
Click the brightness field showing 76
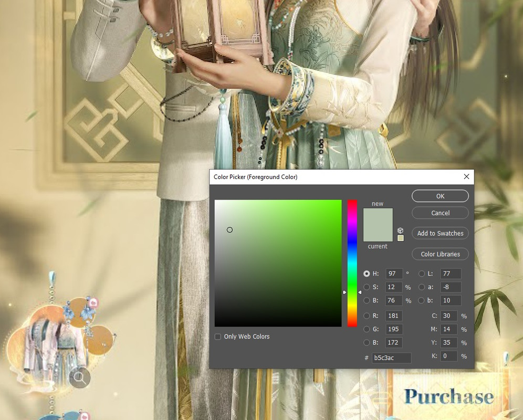tap(394, 300)
